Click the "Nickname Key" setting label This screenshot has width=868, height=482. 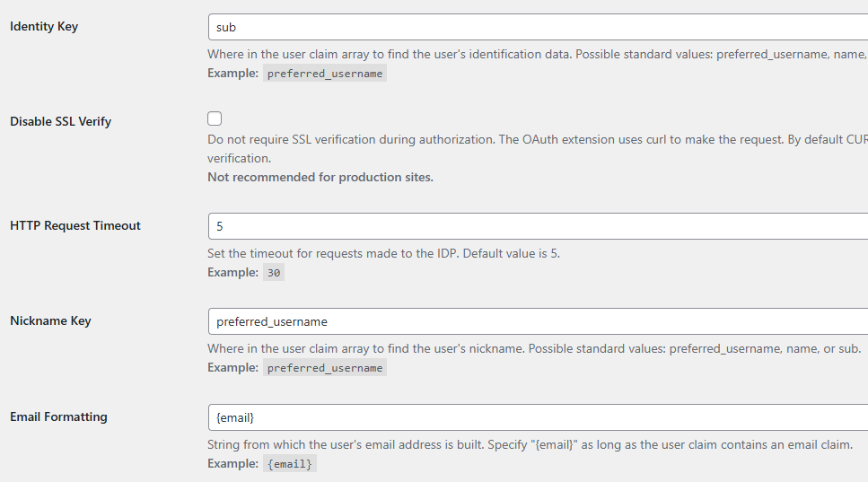[50, 321]
